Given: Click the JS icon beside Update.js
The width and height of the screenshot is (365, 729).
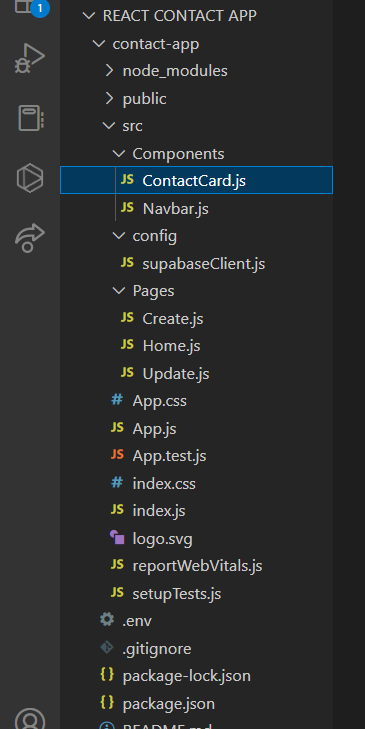Looking at the screenshot, I should tap(127, 372).
